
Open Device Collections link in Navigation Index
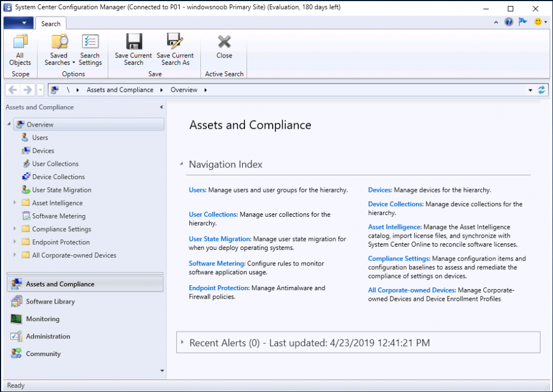point(395,204)
